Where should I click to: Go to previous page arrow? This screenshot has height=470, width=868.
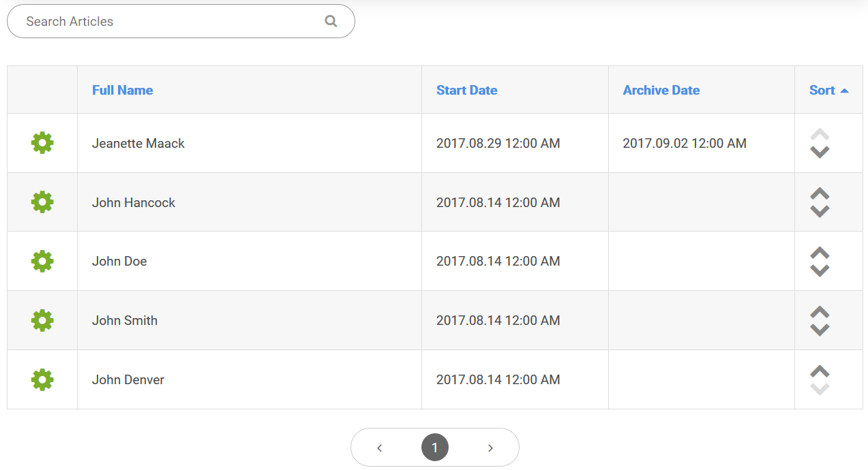click(x=380, y=448)
